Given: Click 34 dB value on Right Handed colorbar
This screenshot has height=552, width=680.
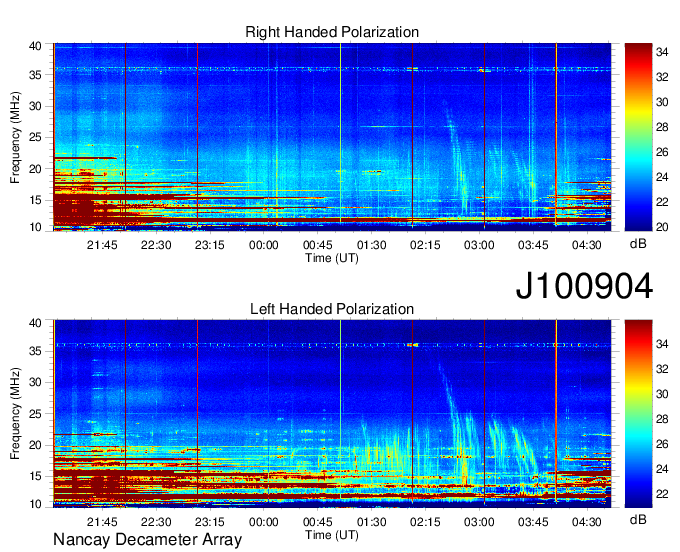Looking at the screenshot, I should point(662,52).
